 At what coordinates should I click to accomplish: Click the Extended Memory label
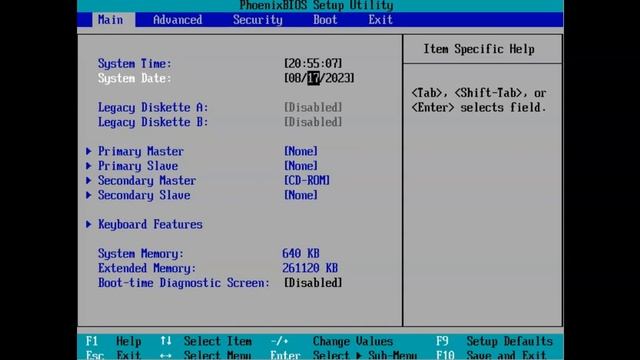(x=147, y=268)
